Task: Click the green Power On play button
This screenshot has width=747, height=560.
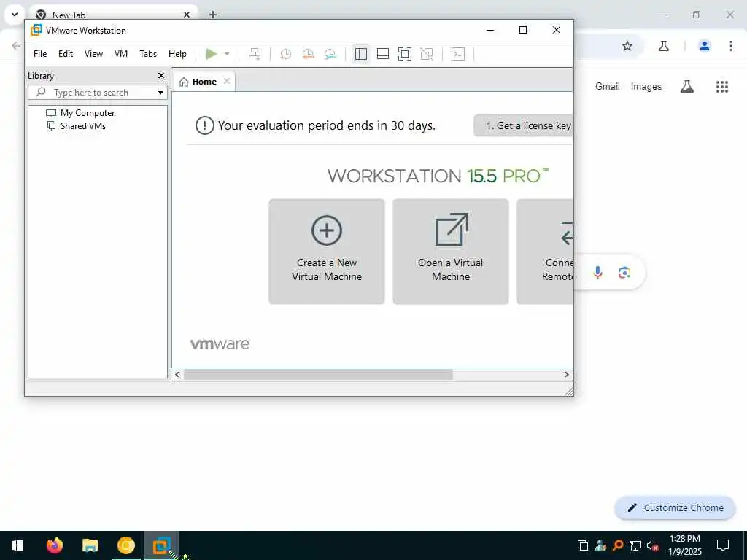Action: 212,54
